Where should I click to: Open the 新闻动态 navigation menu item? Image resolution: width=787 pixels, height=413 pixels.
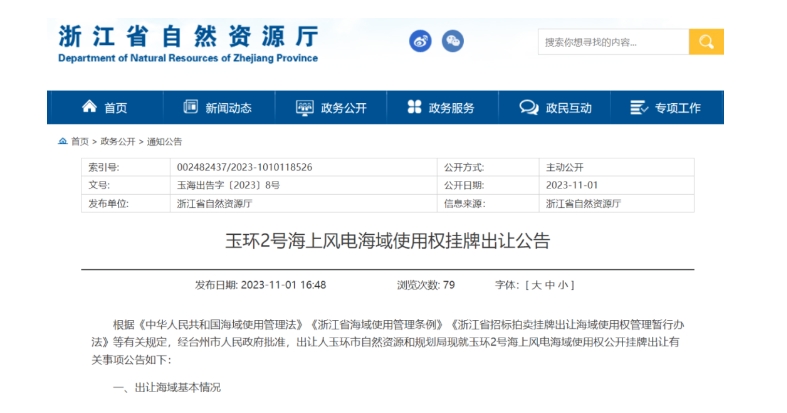tap(218, 107)
